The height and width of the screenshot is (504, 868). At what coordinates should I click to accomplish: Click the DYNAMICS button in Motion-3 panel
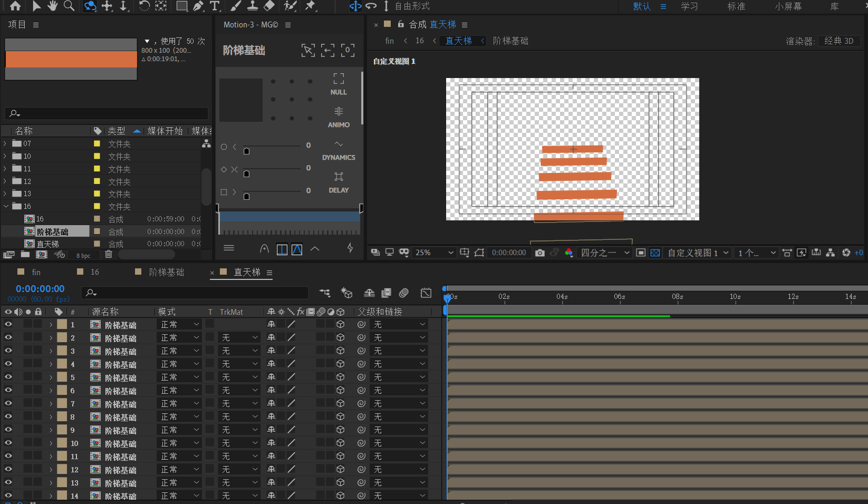pos(339,150)
